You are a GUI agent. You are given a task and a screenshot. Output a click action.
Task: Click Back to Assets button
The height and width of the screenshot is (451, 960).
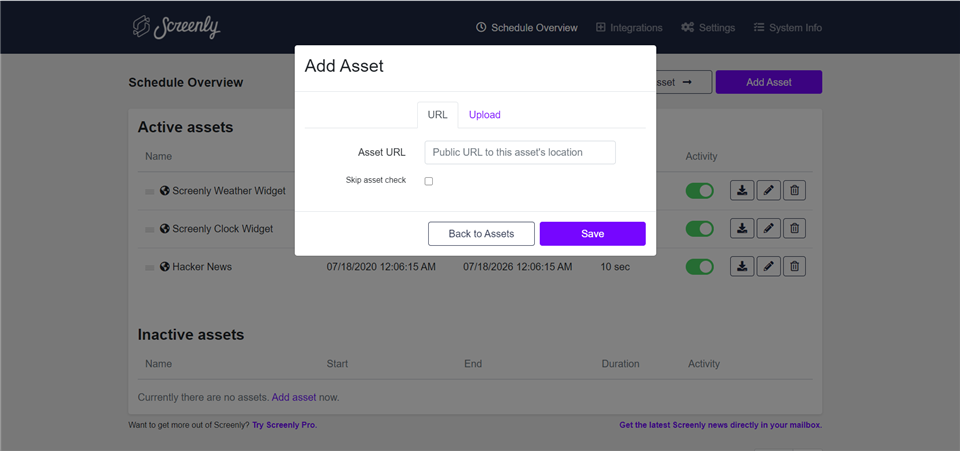pyautogui.click(x=481, y=234)
